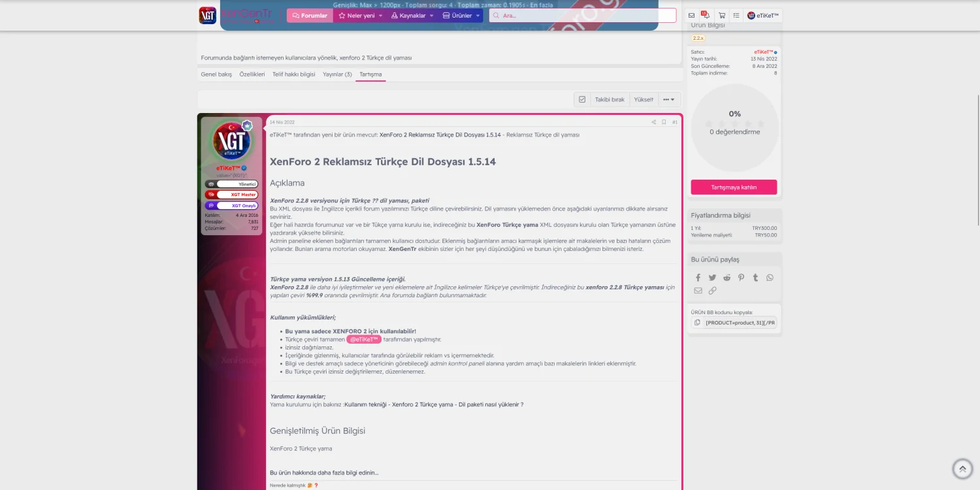Image resolution: width=980 pixels, height=490 pixels.
Task: Click the @eTiKeT™ mention tag
Action: click(x=364, y=340)
